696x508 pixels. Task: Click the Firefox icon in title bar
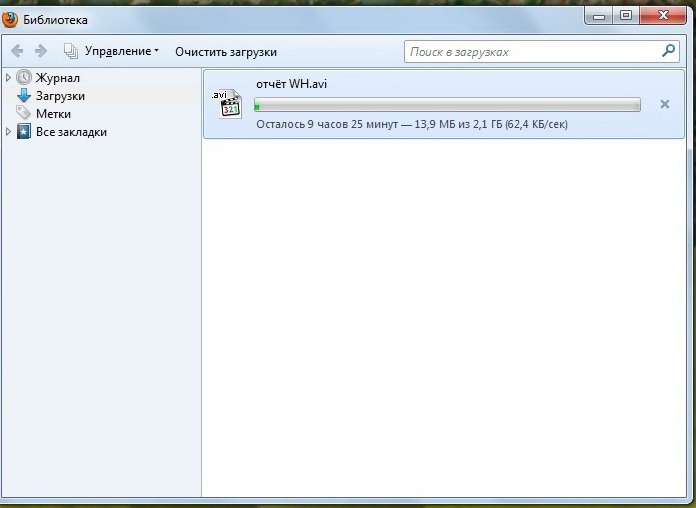point(9,20)
